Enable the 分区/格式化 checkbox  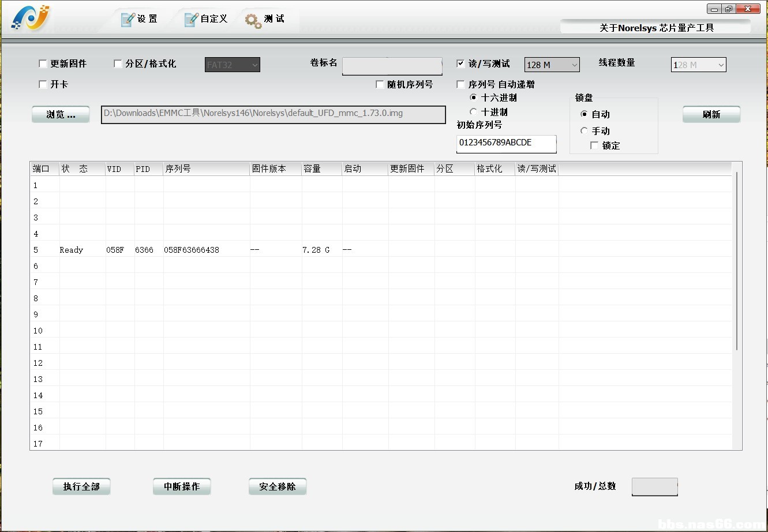118,64
